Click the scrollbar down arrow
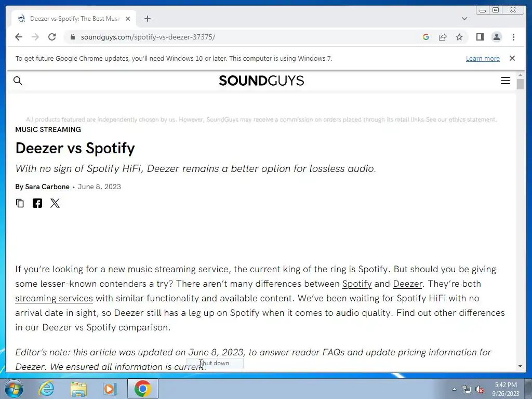 point(520,366)
